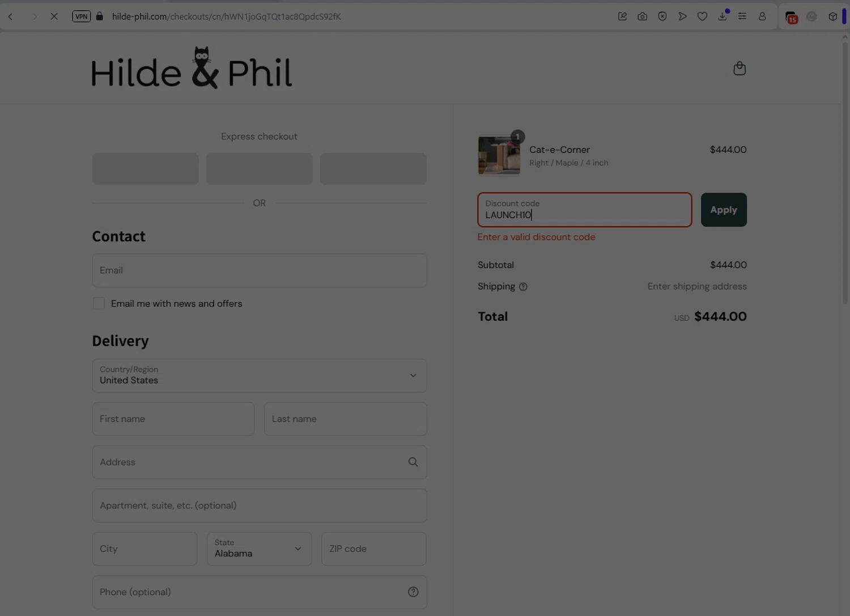Add page to bookmarks with heart icon
850x616 pixels.
pos(702,16)
